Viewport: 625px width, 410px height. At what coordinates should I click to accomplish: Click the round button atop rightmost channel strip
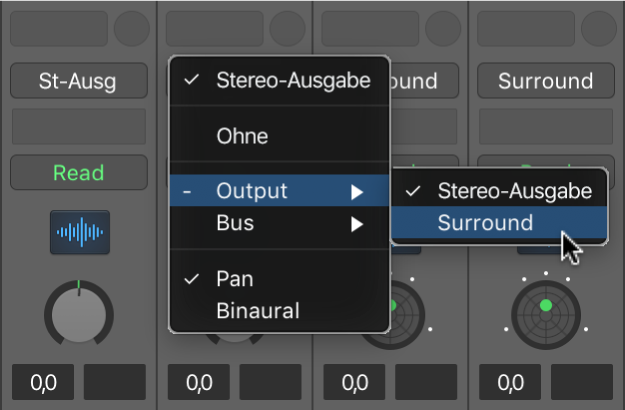599,29
